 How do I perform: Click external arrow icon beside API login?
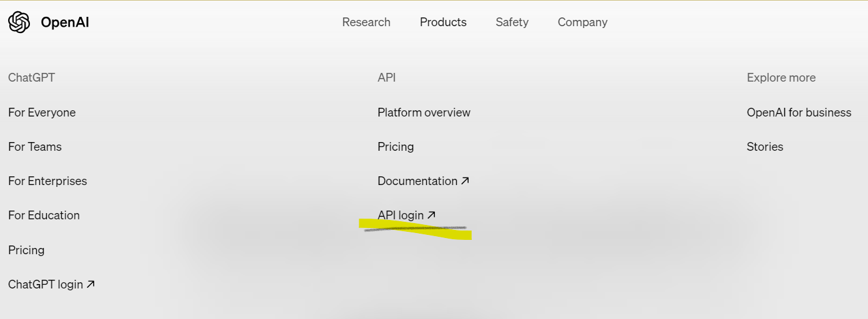coord(431,215)
